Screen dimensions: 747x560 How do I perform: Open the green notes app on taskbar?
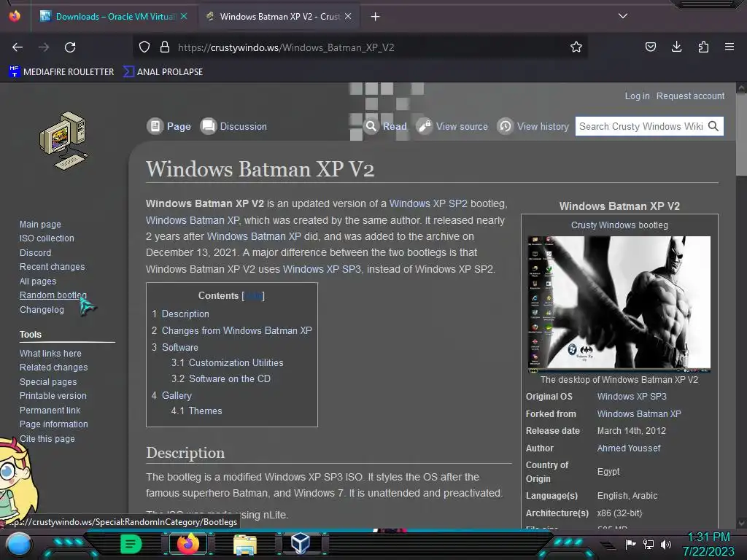pos(131,544)
